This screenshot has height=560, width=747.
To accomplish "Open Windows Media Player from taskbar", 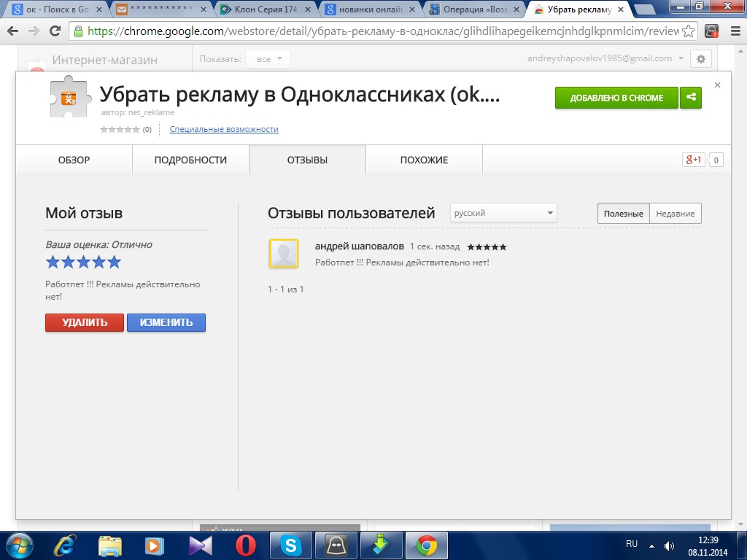I will [155, 545].
